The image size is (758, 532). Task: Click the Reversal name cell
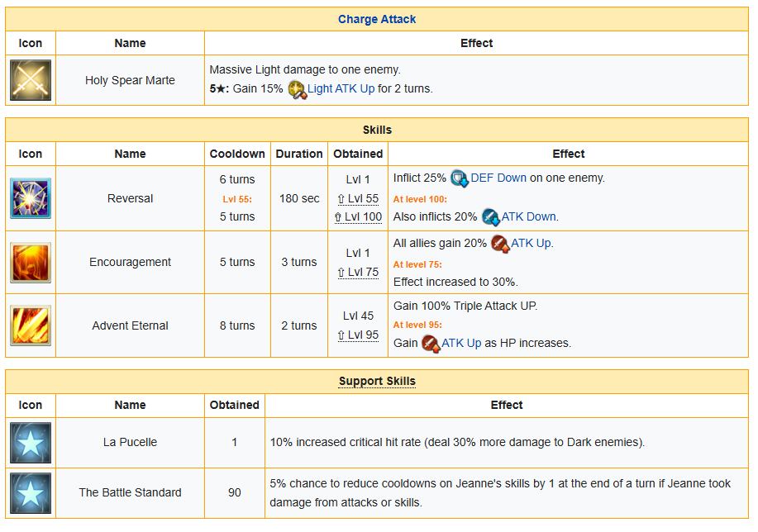(130, 198)
